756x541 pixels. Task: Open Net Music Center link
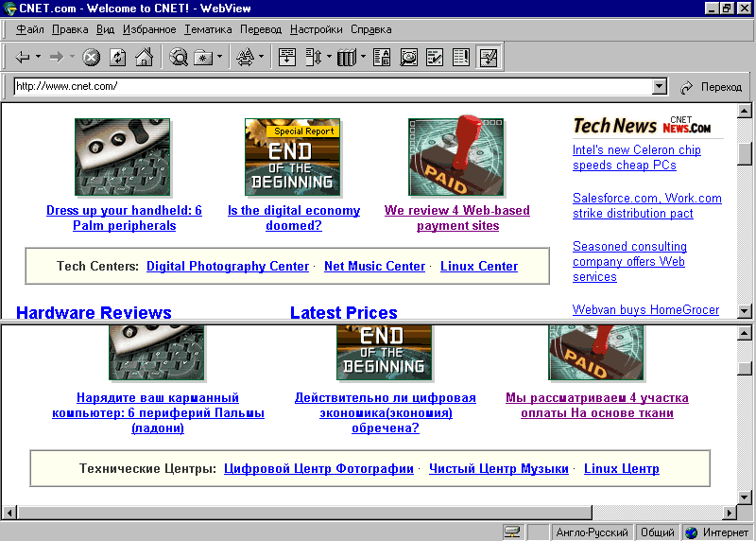click(x=374, y=266)
